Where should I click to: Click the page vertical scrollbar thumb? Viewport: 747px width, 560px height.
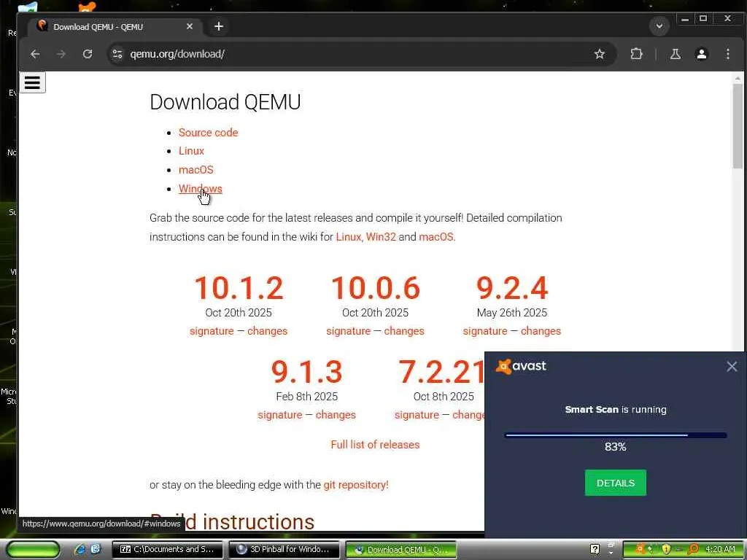[x=738, y=125]
